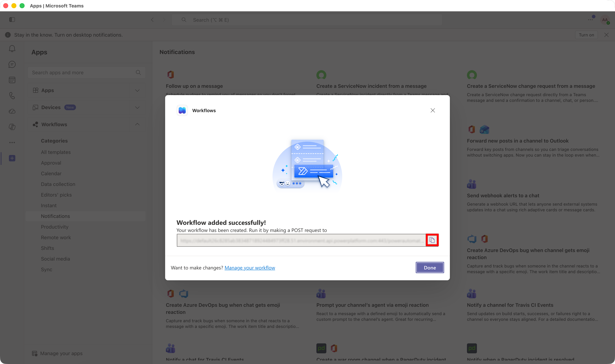The width and height of the screenshot is (615, 364).
Task: Click Teams icon on Prompt agent card
Action: click(321, 293)
